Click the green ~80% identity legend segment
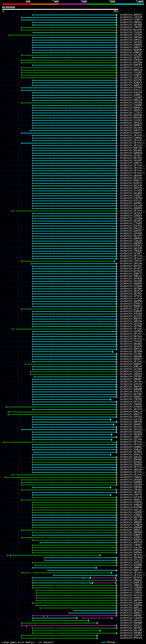Screen dimensions: 146x644 click(101, 4)
